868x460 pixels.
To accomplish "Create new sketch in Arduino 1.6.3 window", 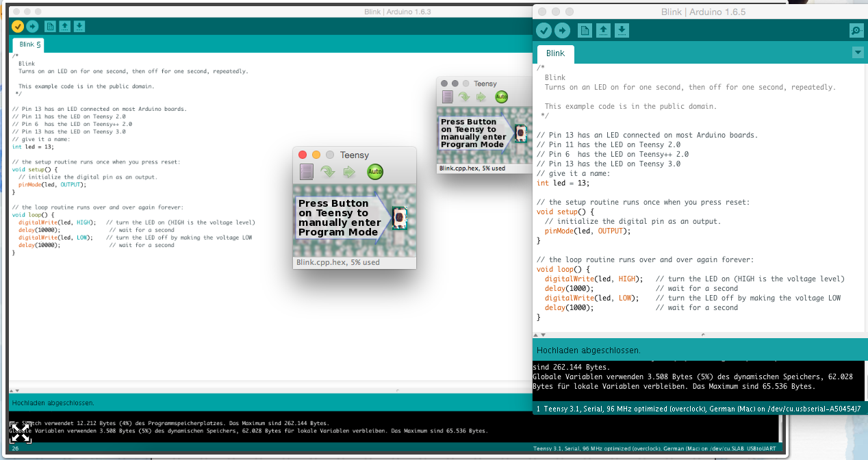I will pyautogui.click(x=50, y=26).
